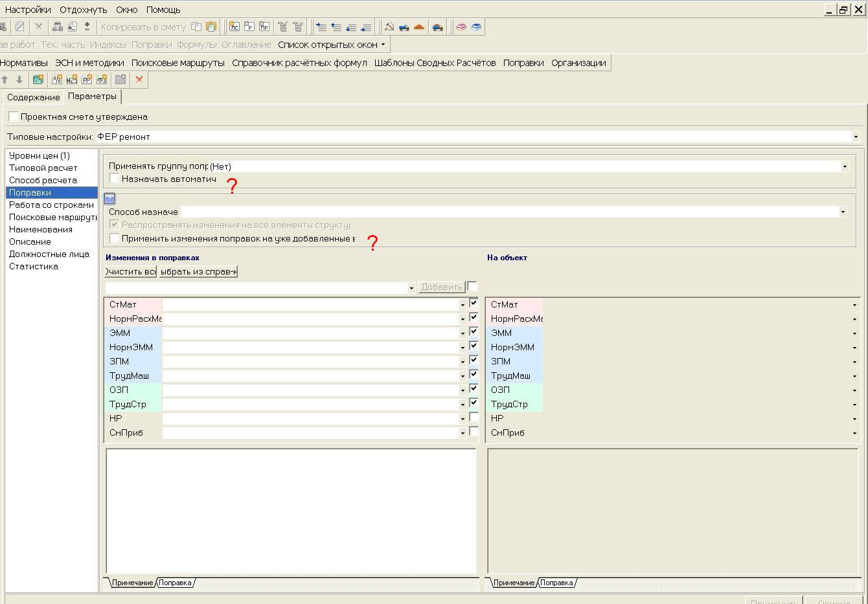Open the НормЭММ dropdown under На объект
This screenshot has height=604, width=868.
pos(854,348)
